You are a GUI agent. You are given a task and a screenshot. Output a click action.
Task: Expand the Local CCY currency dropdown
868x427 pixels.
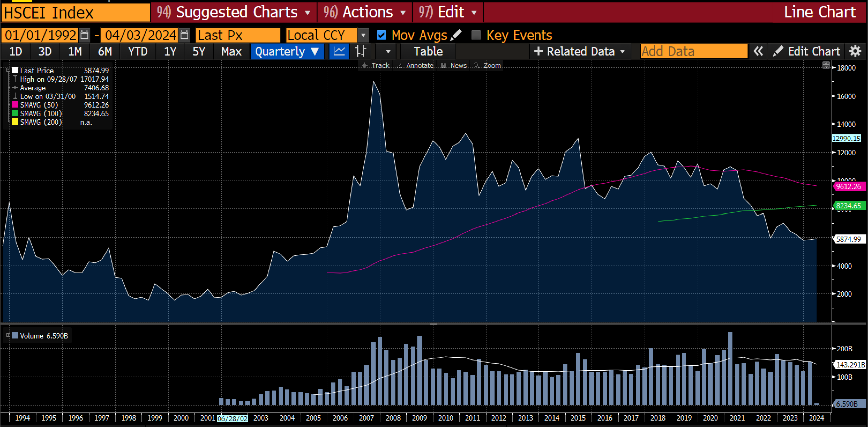(x=363, y=35)
